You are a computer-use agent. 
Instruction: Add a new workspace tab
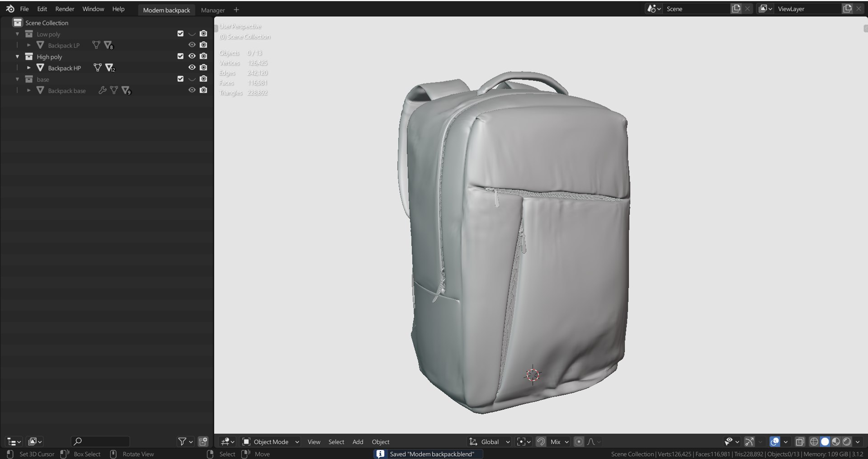pyautogui.click(x=236, y=9)
